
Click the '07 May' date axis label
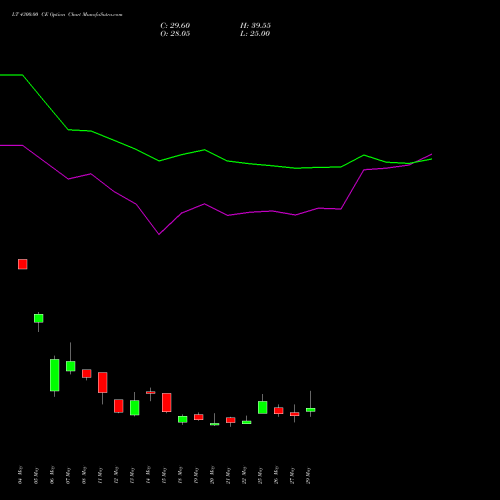pyautogui.click(x=68, y=475)
